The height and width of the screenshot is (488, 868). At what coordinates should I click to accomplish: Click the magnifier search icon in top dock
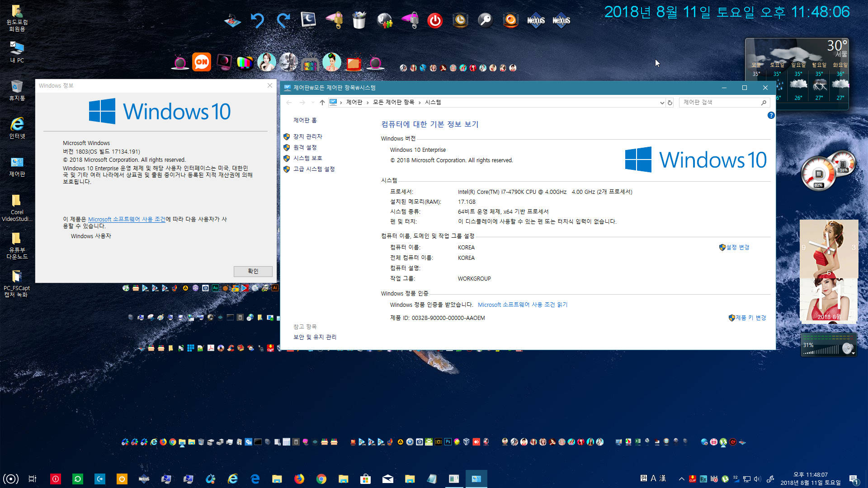[x=486, y=20]
